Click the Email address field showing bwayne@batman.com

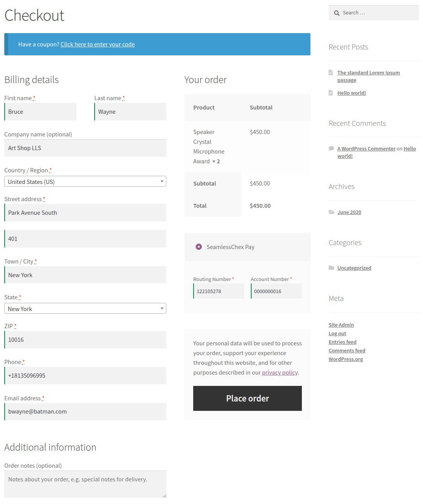[85, 411]
